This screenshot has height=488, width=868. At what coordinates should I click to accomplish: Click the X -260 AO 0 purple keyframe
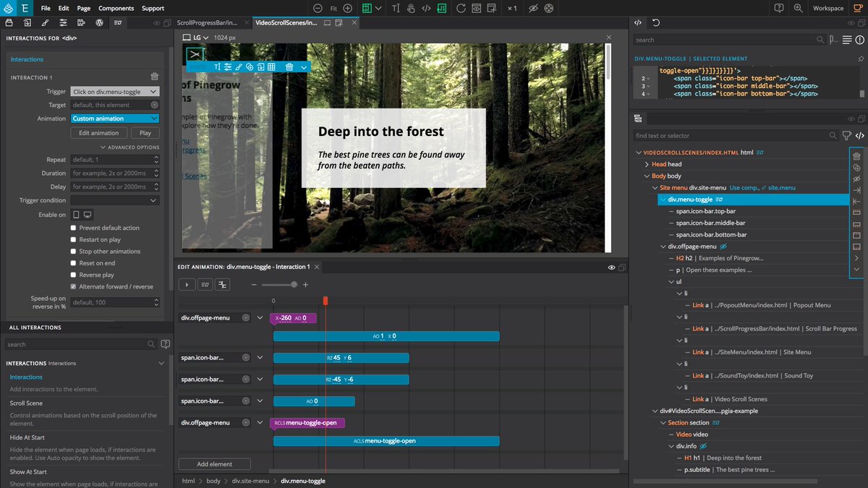point(293,318)
